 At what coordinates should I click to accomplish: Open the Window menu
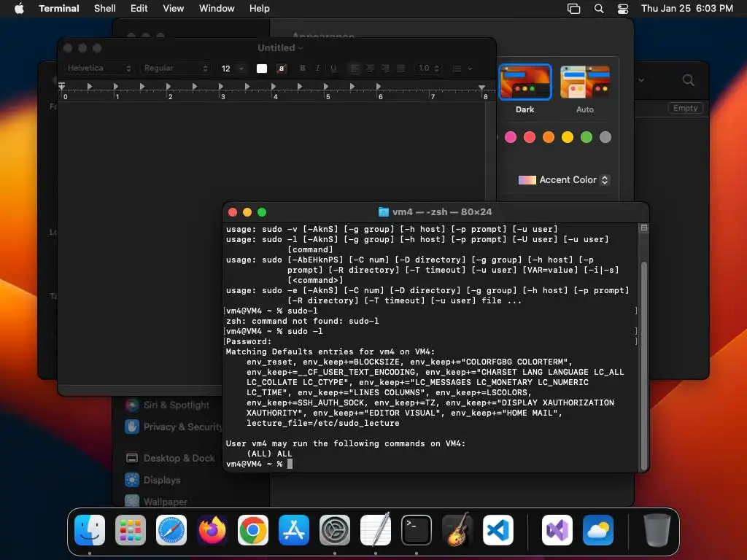217,9
